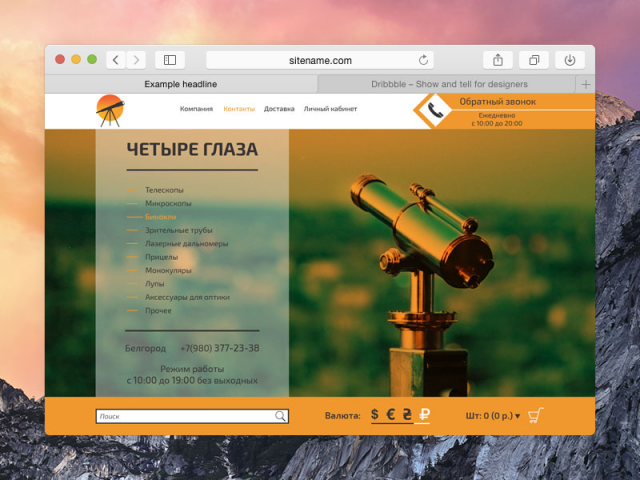Add a new tab with the plus button
Viewport: 640px width, 480px height.
(x=586, y=84)
